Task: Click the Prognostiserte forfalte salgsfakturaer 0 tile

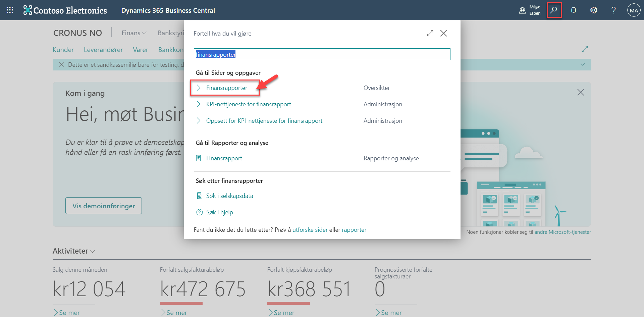Action: [380, 289]
